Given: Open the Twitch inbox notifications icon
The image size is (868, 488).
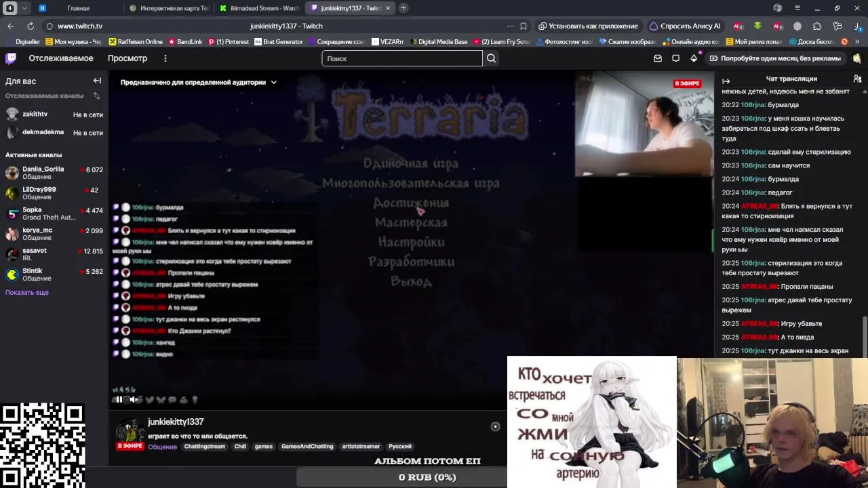Looking at the screenshot, I should 657,58.
